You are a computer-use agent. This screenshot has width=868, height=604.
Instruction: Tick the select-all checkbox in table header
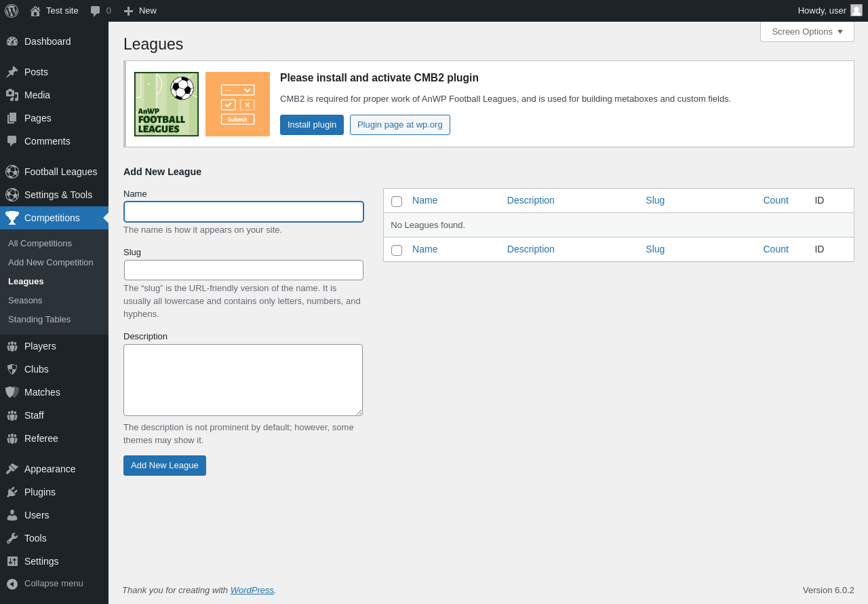pyautogui.click(x=397, y=202)
